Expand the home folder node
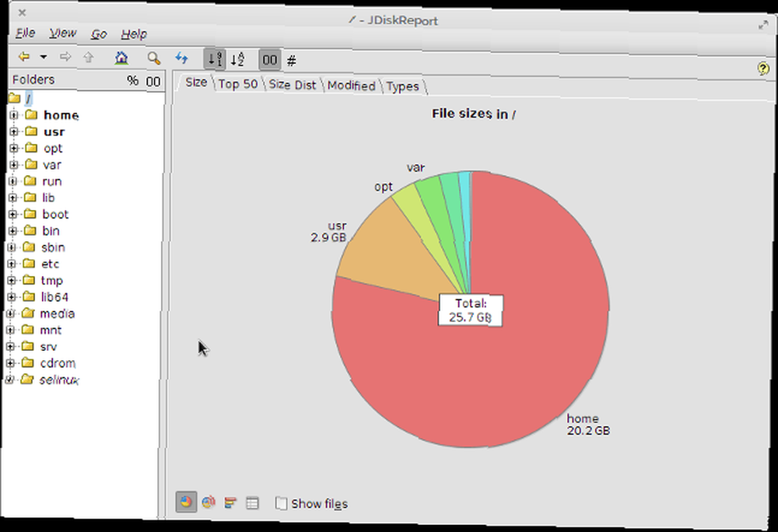 [14, 114]
